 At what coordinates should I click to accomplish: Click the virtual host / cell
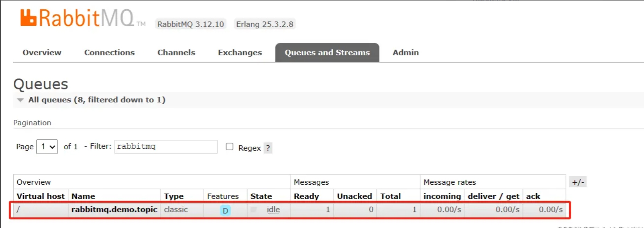point(41,210)
